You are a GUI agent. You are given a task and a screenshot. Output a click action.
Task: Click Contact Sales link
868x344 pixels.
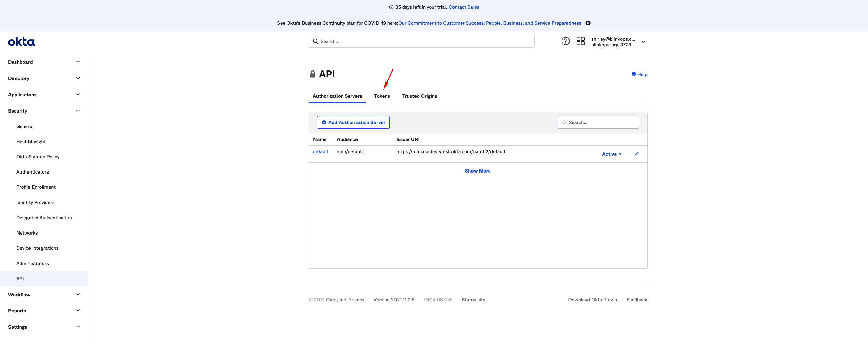pos(464,7)
